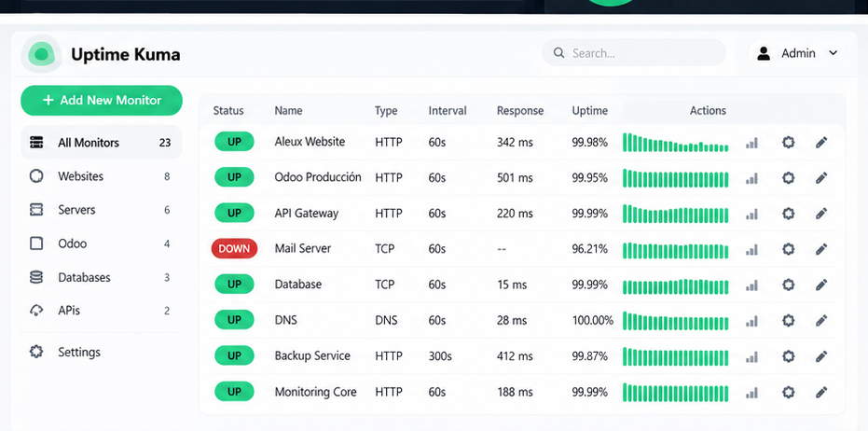Click the UP badge for DNS
The height and width of the screenshot is (431, 868).
click(234, 320)
